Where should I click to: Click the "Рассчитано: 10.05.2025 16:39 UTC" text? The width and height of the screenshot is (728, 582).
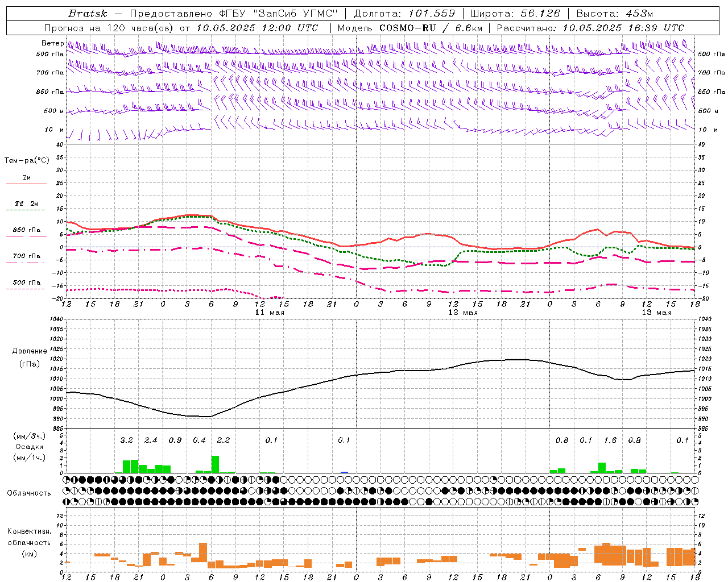590,28
